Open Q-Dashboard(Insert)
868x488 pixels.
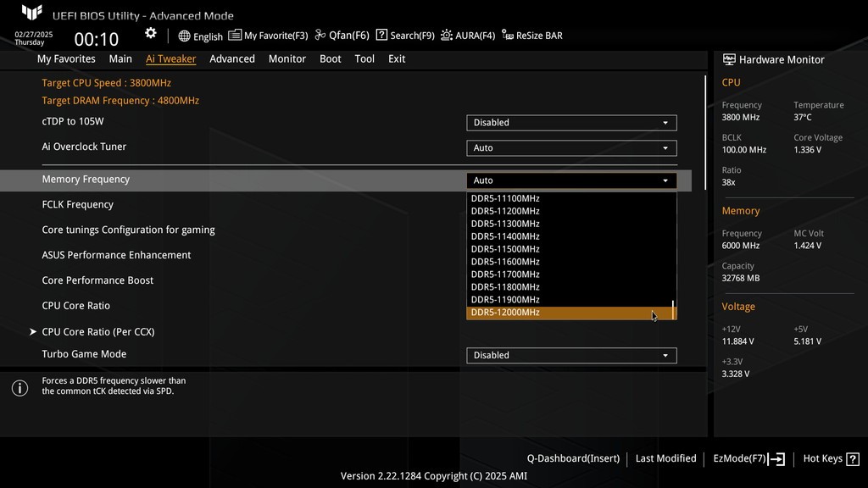pos(573,458)
